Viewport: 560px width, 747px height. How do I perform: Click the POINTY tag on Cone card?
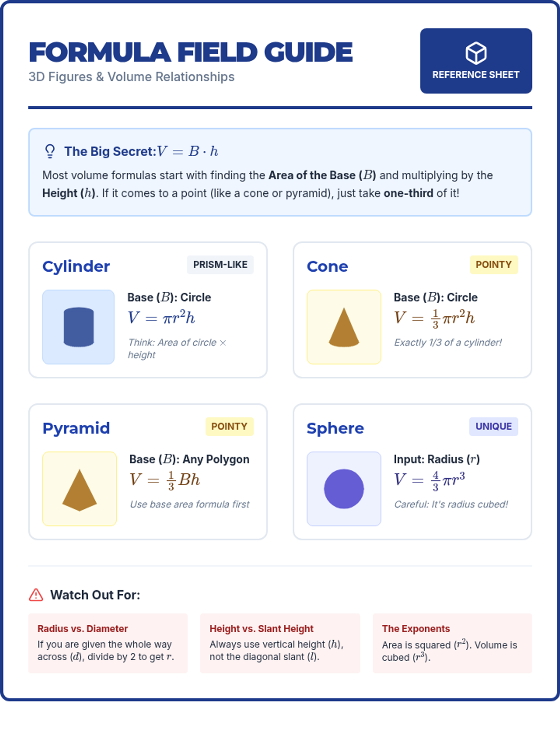tap(493, 265)
